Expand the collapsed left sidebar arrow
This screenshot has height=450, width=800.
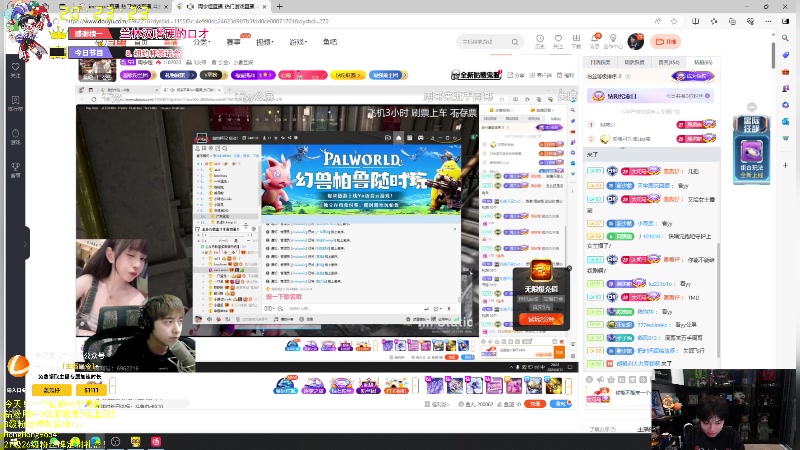click(x=24, y=244)
